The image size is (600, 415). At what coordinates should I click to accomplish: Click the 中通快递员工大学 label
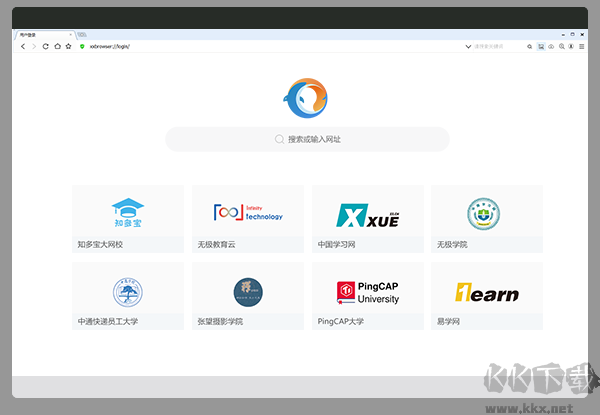(x=108, y=321)
